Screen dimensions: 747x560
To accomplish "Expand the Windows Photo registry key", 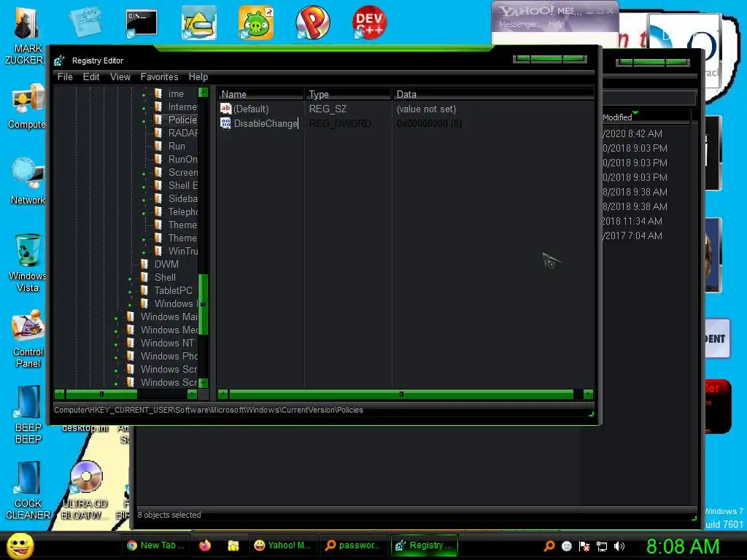I will point(116,357).
